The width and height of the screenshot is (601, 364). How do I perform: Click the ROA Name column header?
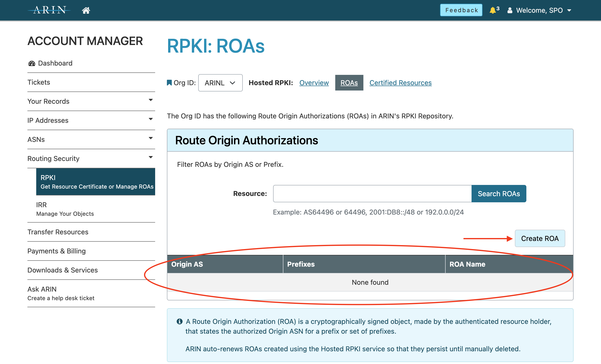509,264
